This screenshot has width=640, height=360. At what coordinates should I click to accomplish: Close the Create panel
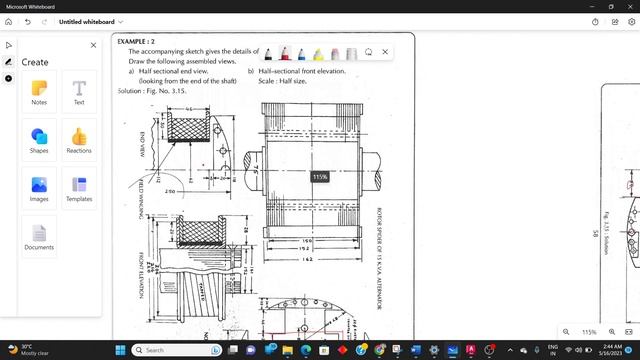click(93, 45)
